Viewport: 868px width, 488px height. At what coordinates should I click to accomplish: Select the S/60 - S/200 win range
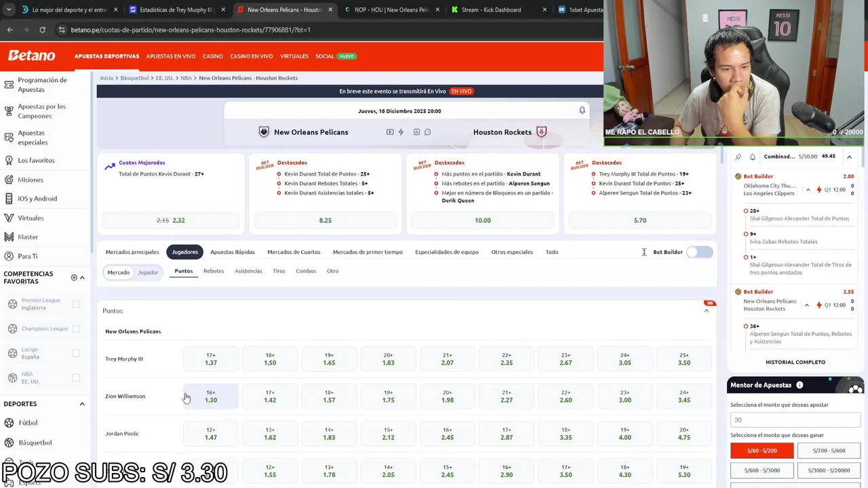click(762, 451)
